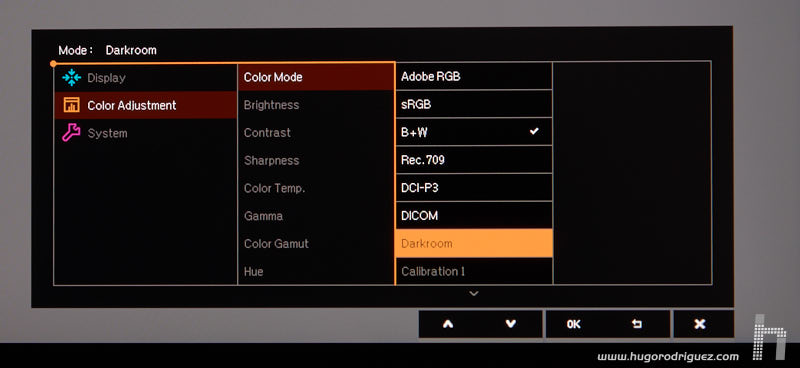Screen dimensions: 800x368
Task: Select the Brightness setting
Action: click(316, 105)
